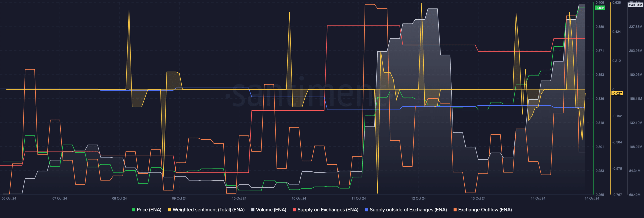Click the 60.42M volume axis label
644x218 pixels.
[635, 195]
